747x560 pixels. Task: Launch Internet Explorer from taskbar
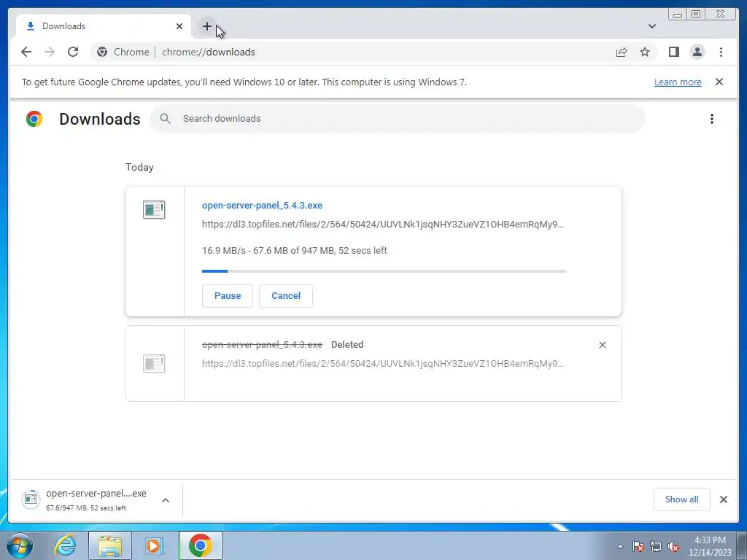click(65, 545)
